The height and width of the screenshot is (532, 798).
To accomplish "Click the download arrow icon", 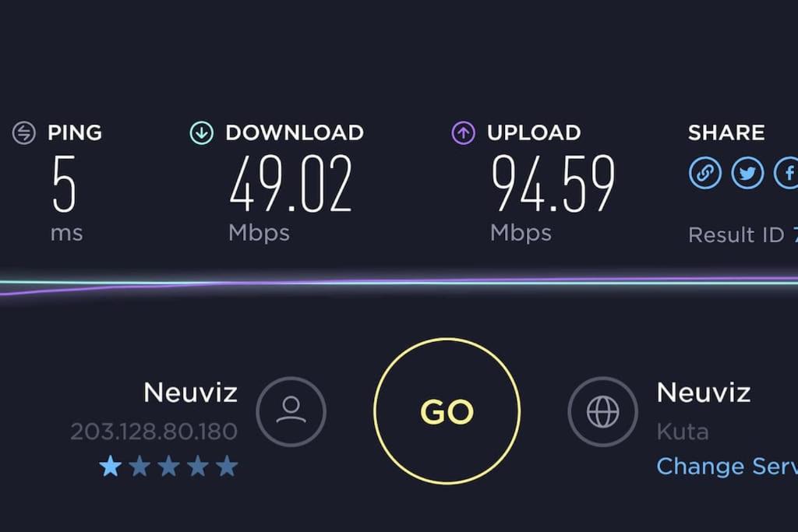I will pyautogui.click(x=202, y=133).
